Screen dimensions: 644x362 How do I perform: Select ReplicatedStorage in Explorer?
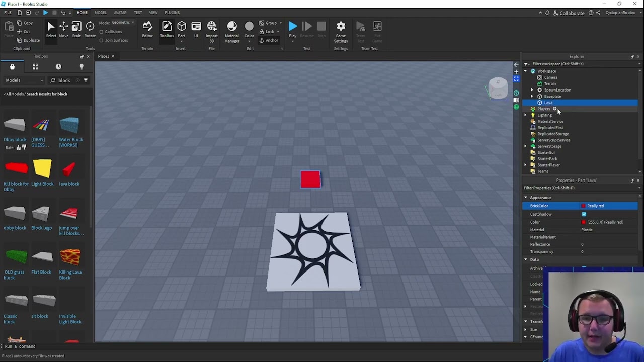[x=553, y=134]
